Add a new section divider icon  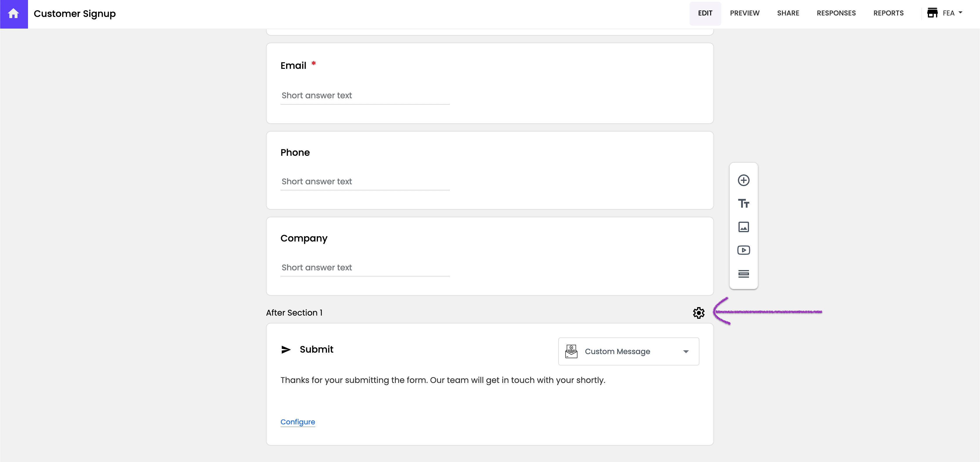(x=743, y=274)
